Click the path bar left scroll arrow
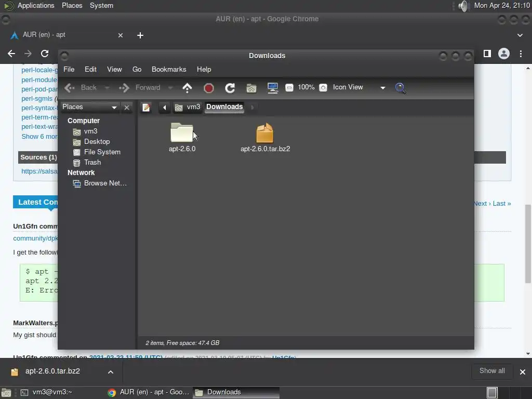532x399 pixels. click(165, 108)
